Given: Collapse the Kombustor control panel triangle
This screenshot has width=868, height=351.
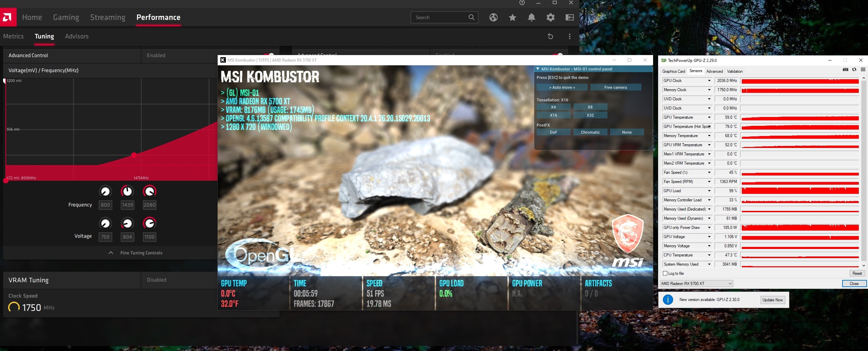Looking at the screenshot, I should pos(538,69).
